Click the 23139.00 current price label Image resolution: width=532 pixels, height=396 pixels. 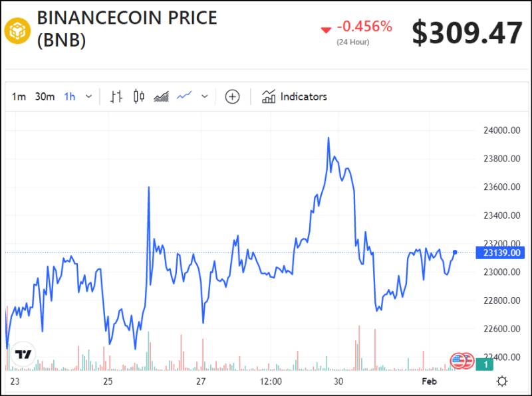point(500,253)
